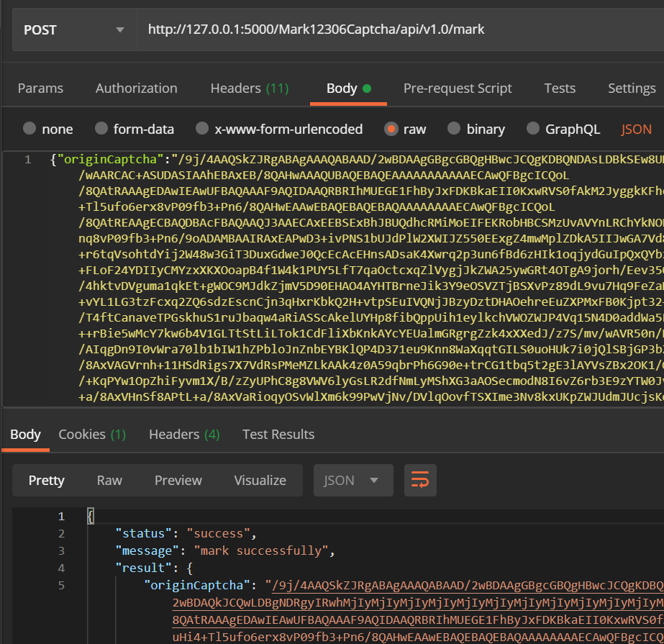Open the Tests tab

pyautogui.click(x=560, y=89)
